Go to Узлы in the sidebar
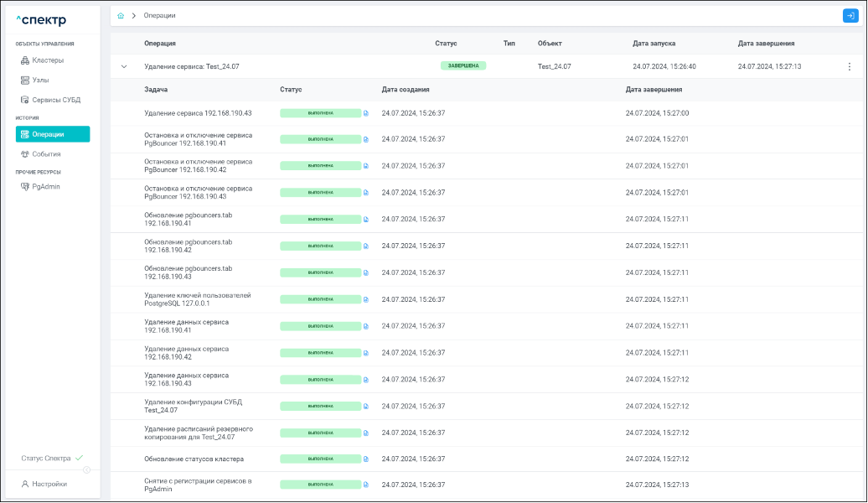This screenshot has height=503, width=868. 41,80
